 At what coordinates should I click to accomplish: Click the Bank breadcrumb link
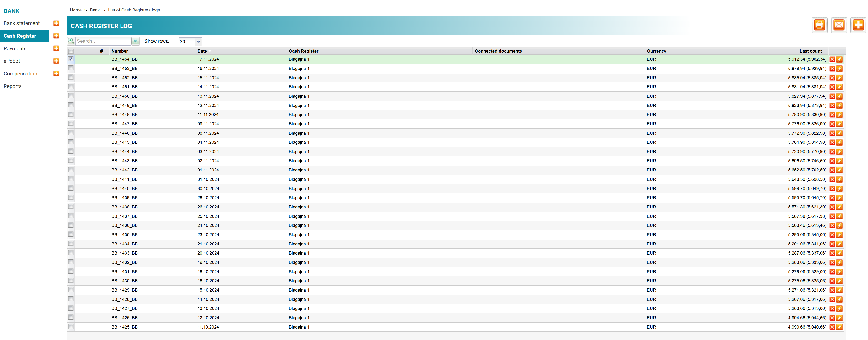click(x=95, y=10)
